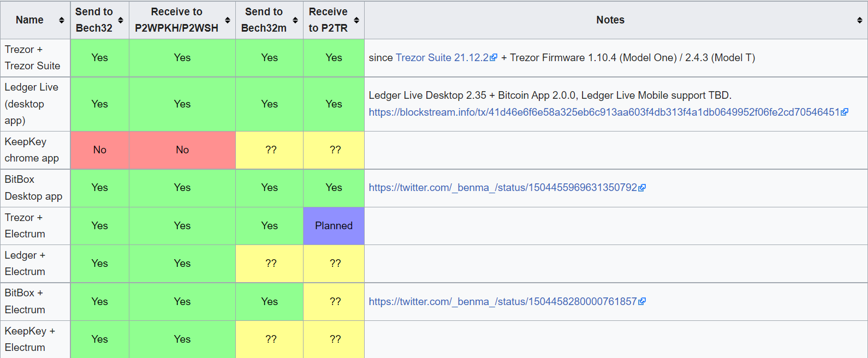The height and width of the screenshot is (358, 868).
Task: Sort table by the Name column arrows
Action: pos(62,20)
